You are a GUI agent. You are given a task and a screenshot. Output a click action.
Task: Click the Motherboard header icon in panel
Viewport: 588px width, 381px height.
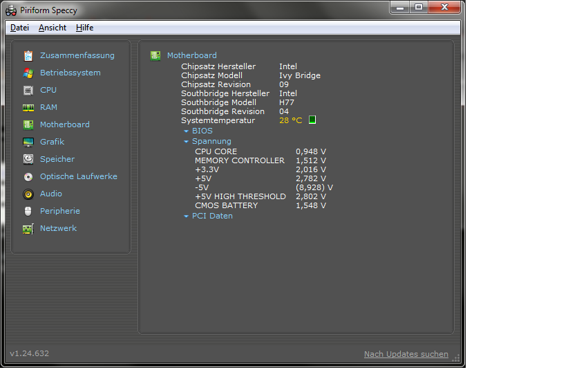point(155,55)
